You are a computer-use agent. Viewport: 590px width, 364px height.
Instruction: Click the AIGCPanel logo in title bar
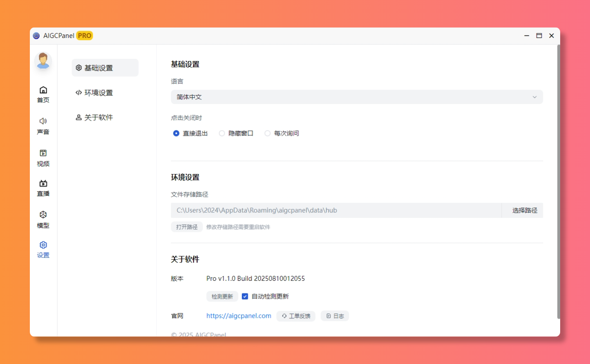click(37, 36)
